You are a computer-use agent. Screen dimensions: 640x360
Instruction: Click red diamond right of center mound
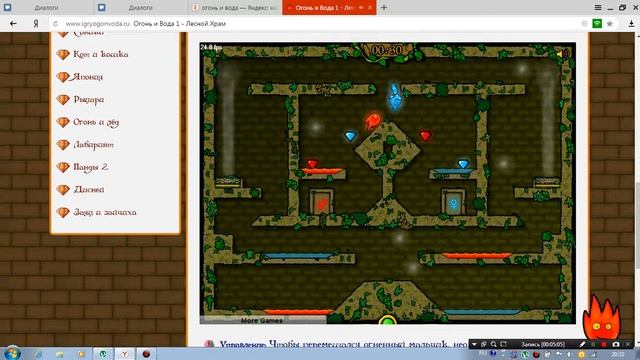(x=425, y=136)
